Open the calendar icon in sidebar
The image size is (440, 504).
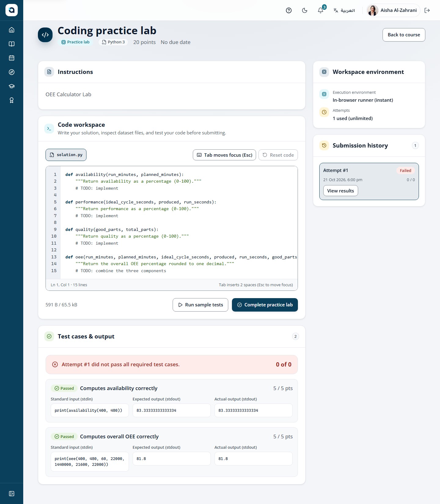tap(12, 58)
